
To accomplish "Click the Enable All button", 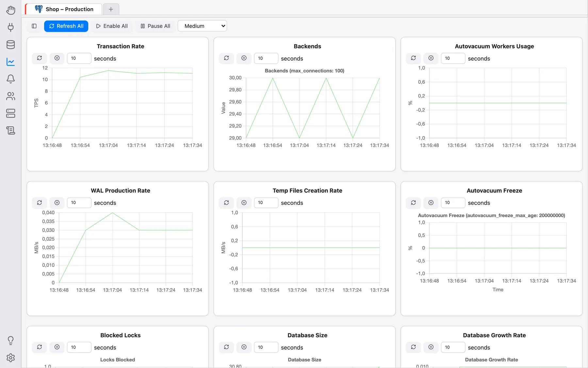I will [x=112, y=26].
